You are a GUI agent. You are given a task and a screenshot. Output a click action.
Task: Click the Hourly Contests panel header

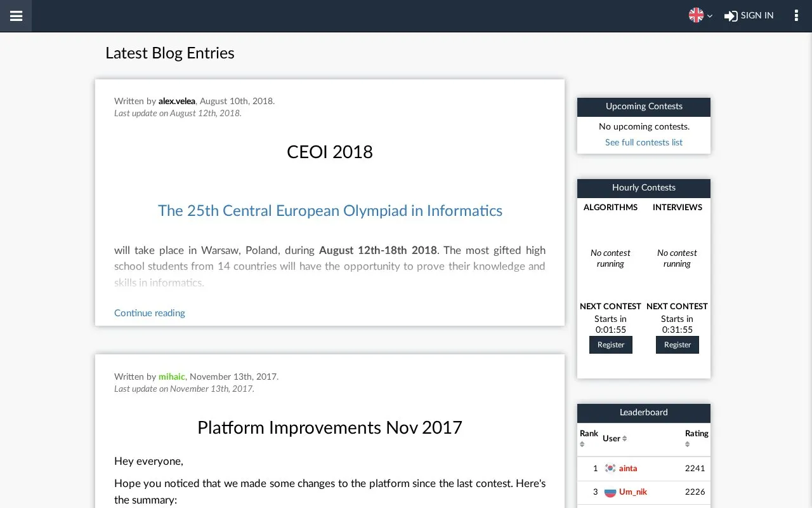point(644,188)
